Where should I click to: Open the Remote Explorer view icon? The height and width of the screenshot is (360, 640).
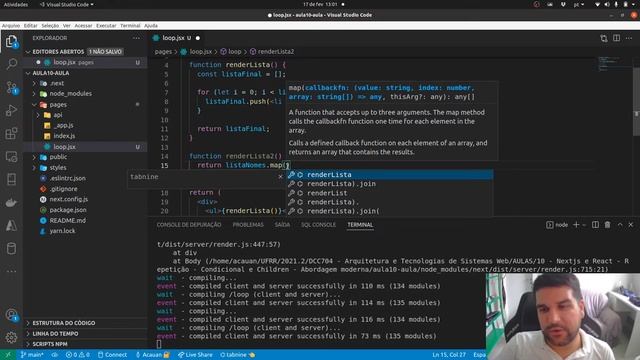coord(11,156)
